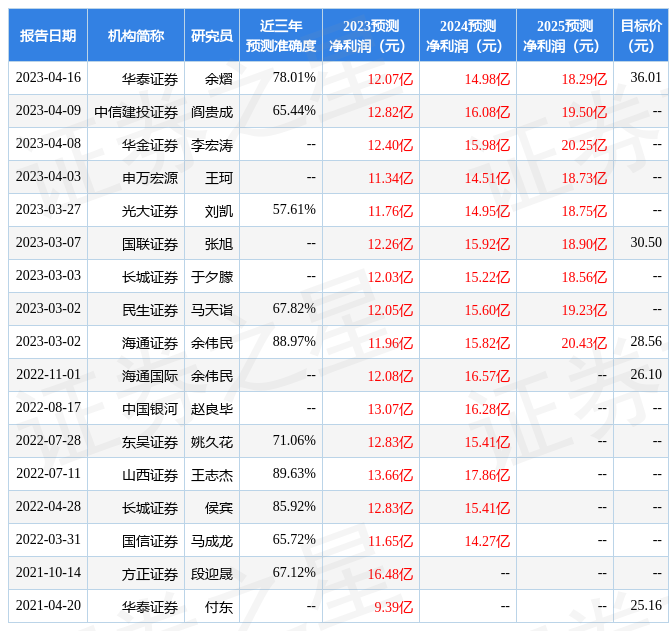Select institution 国信证券
669x631 pixels.
[x=150, y=541]
